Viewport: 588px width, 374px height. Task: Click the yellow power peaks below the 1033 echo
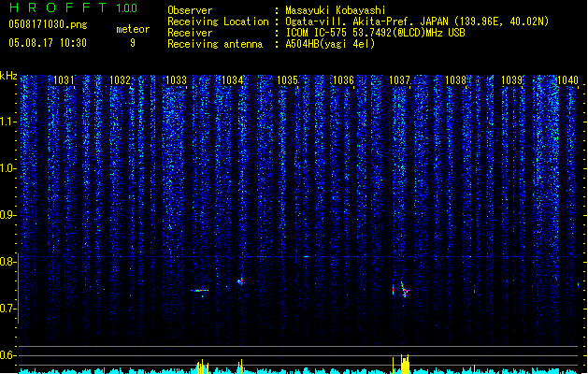pyautogui.click(x=203, y=367)
